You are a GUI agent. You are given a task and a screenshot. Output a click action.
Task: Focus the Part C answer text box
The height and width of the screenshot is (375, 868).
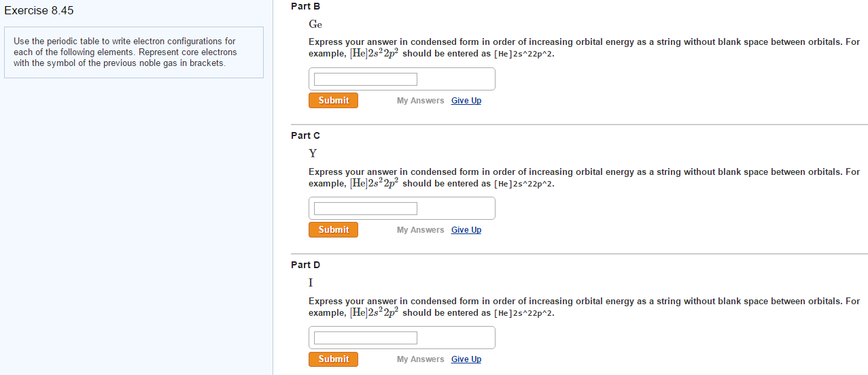click(x=366, y=208)
